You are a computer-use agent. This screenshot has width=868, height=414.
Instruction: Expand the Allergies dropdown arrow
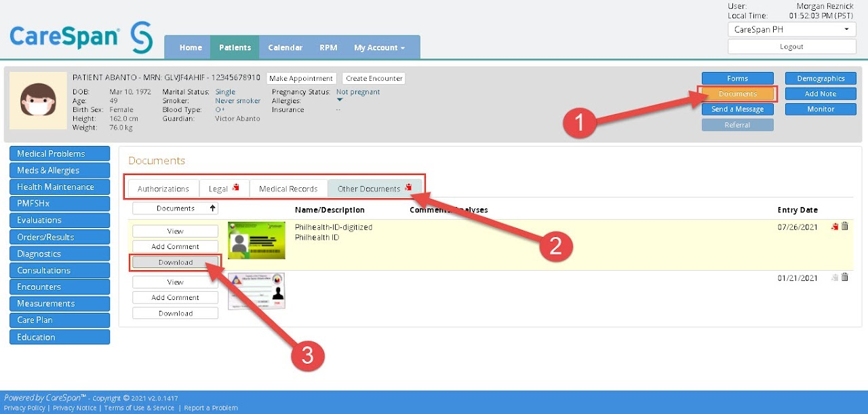pos(340,100)
